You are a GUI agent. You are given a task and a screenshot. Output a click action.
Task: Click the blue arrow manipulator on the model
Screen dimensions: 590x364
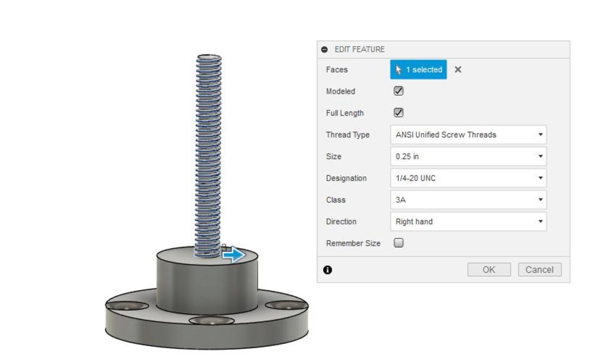click(x=234, y=255)
